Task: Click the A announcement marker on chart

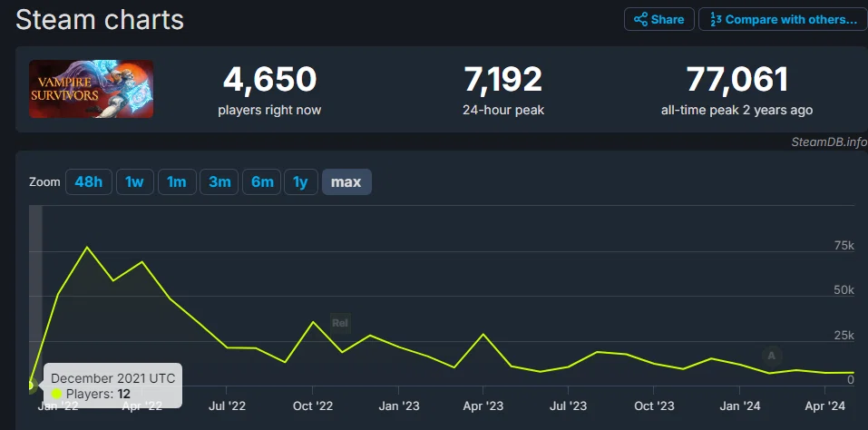Action: click(772, 356)
